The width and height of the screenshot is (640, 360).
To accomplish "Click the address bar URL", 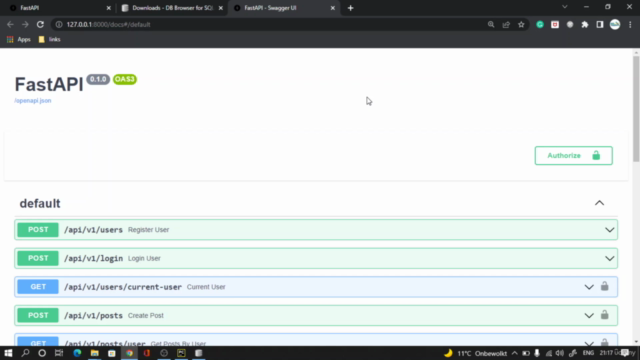I will tap(109, 24).
